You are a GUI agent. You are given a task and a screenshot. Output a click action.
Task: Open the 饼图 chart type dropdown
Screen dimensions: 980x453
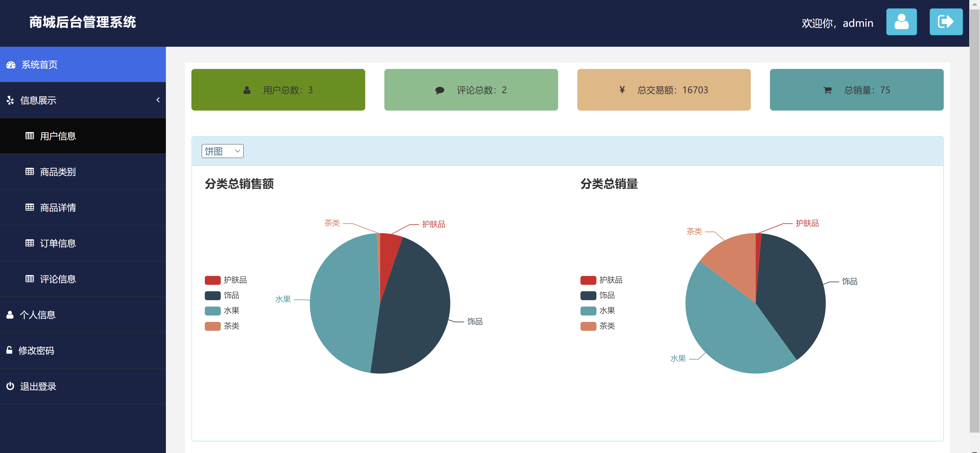[x=222, y=151]
